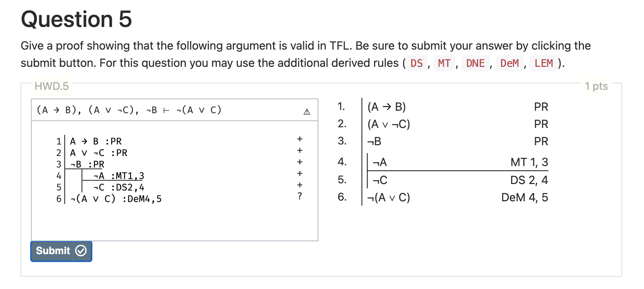The width and height of the screenshot is (644, 289).
Task: Click the 1 pts label in the corner
Action: [x=597, y=86]
